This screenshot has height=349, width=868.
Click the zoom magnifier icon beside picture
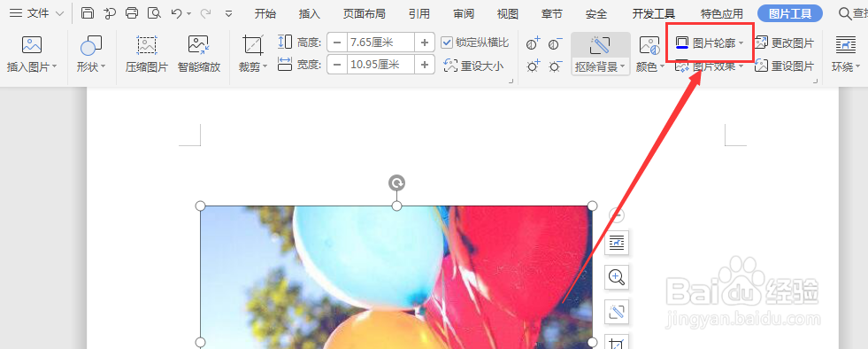coord(617,277)
